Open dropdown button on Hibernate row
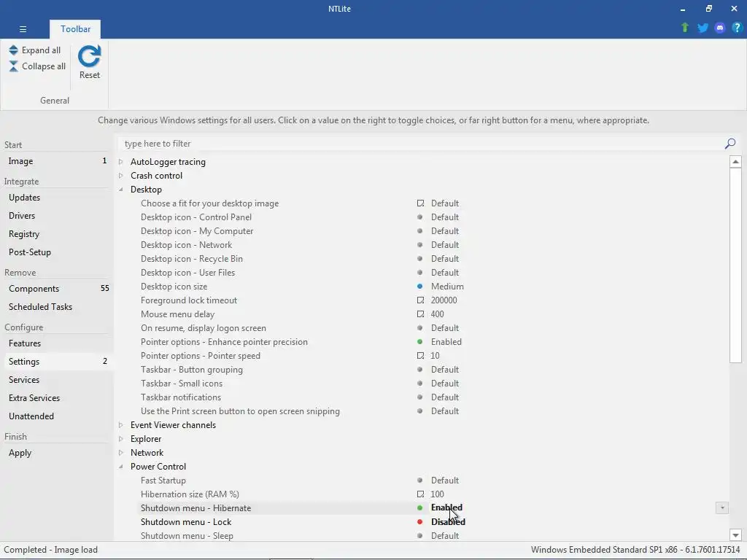Viewport: 747px width, 560px height. [x=721, y=508]
